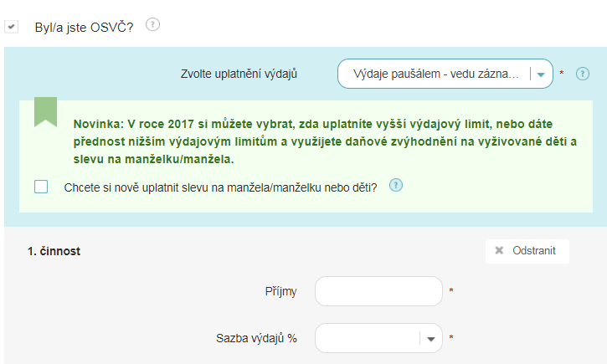Screen dimensions: 607x364
Task: Click arrow of the Sazba výdajů % dropdown
Action: [430, 338]
